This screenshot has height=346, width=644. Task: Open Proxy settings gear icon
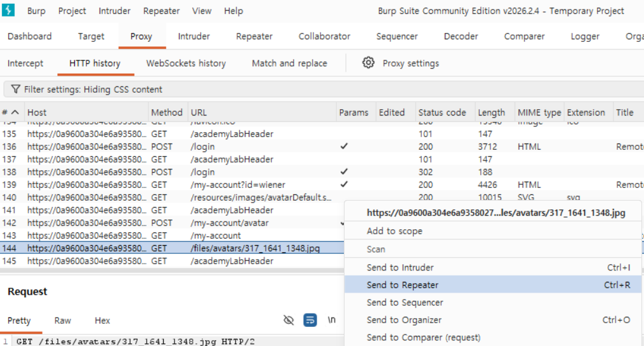(x=368, y=63)
